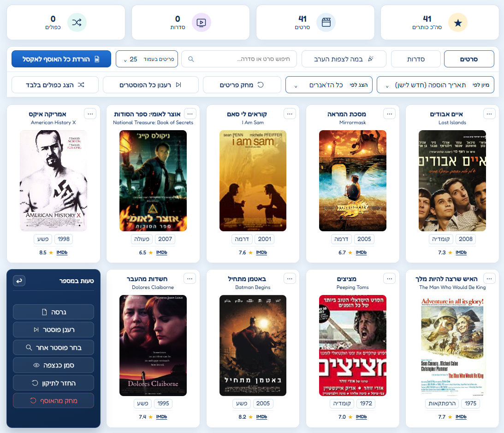Click the 8.2 rating on Batman Begins

(243, 417)
